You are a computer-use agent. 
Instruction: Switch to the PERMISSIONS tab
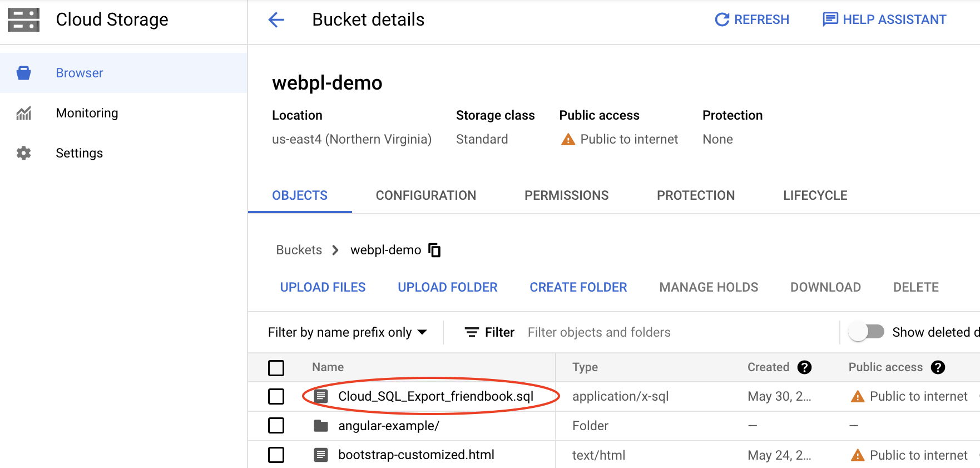tap(567, 195)
